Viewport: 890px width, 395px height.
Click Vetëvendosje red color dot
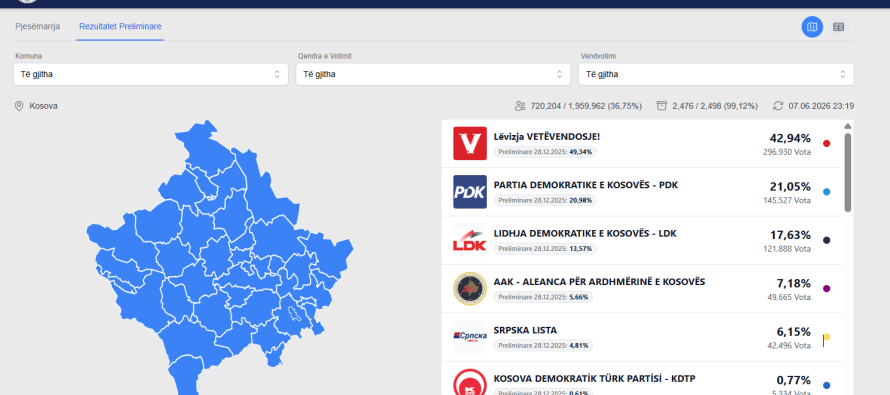(826, 144)
